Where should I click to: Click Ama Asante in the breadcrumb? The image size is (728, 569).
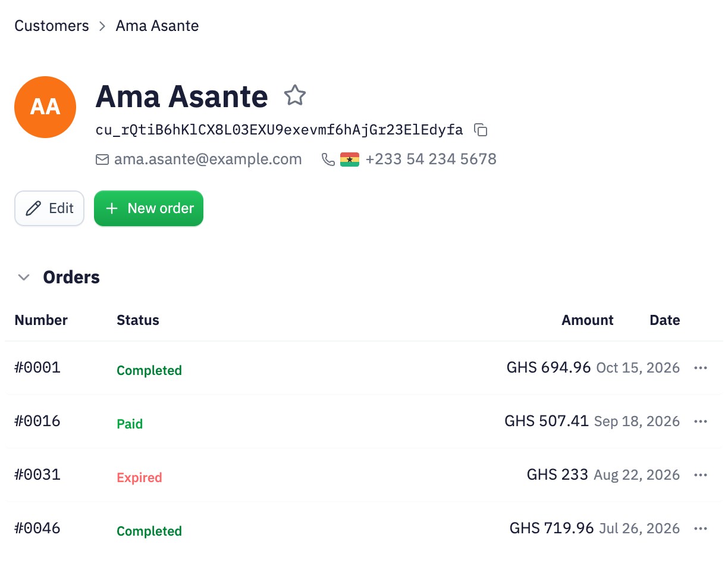157,26
